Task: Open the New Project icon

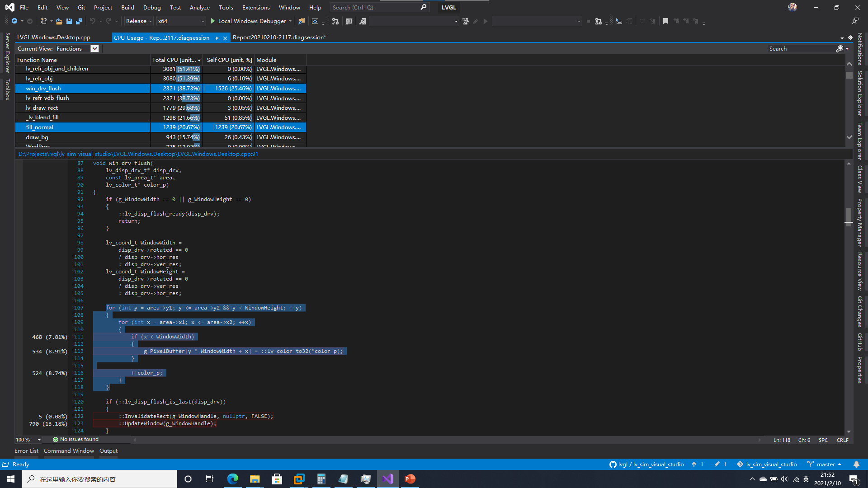Action: pos(43,21)
